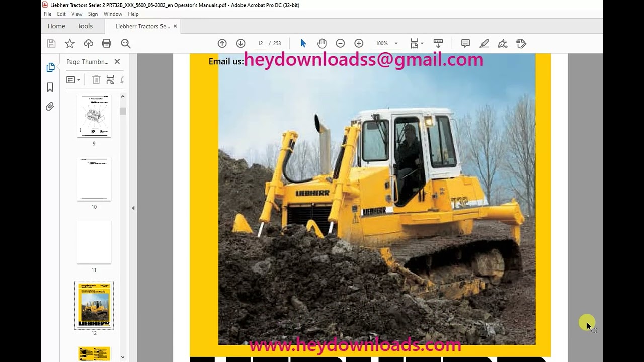Click the page number field showing 12

coord(260,44)
